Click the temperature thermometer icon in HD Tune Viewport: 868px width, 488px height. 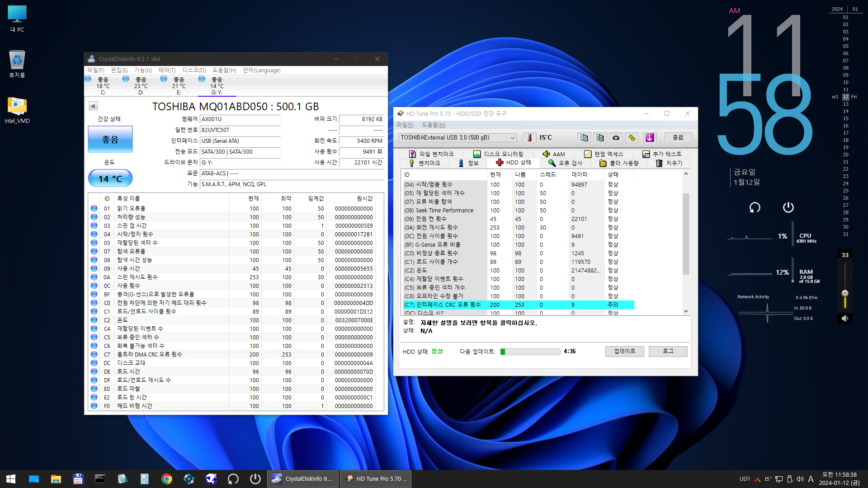[529, 138]
